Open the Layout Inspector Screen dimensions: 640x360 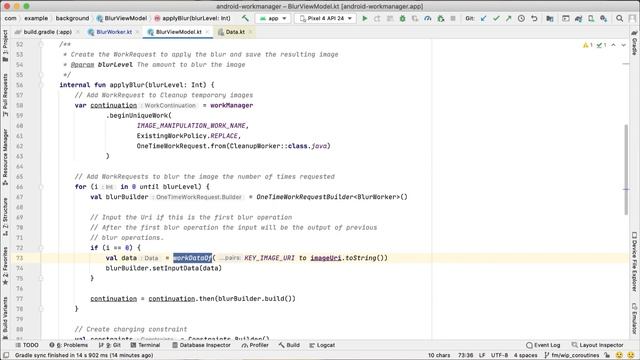pos(598,345)
